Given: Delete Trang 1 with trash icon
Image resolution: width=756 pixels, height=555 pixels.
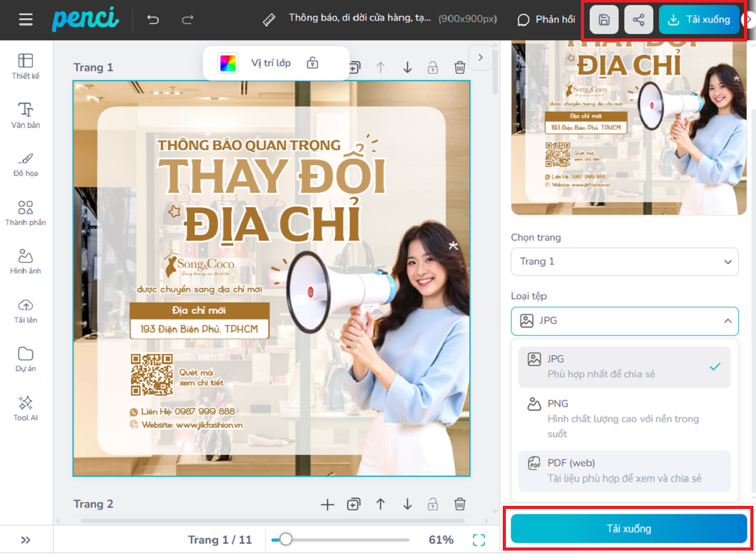Looking at the screenshot, I should pyautogui.click(x=460, y=67).
